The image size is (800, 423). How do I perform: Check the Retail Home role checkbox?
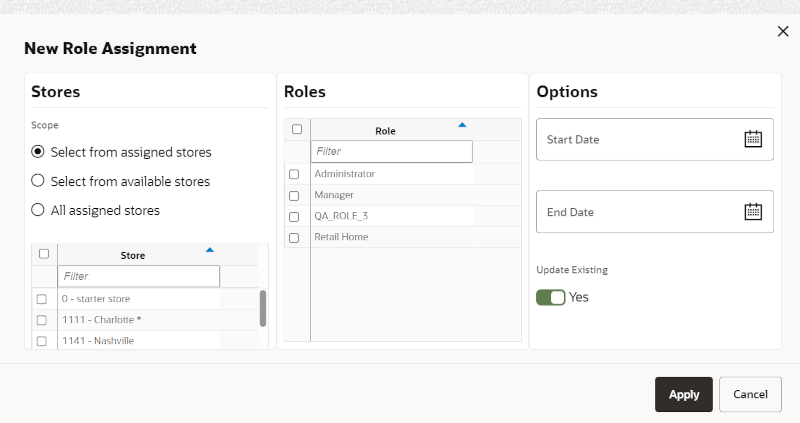[294, 238]
